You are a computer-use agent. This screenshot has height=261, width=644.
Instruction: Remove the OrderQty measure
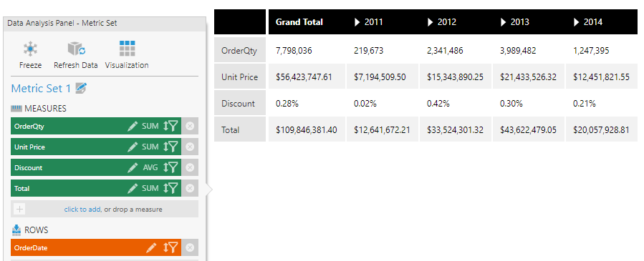tap(190, 126)
